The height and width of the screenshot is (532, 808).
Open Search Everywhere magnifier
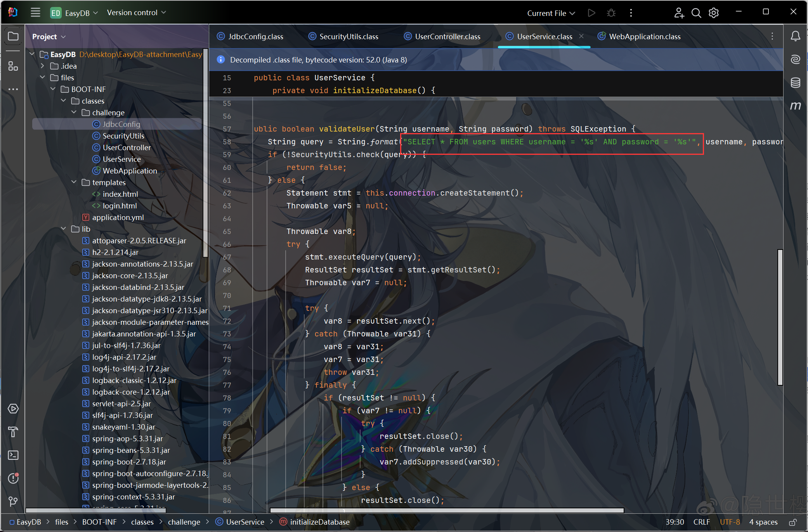pyautogui.click(x=696, y=13)
